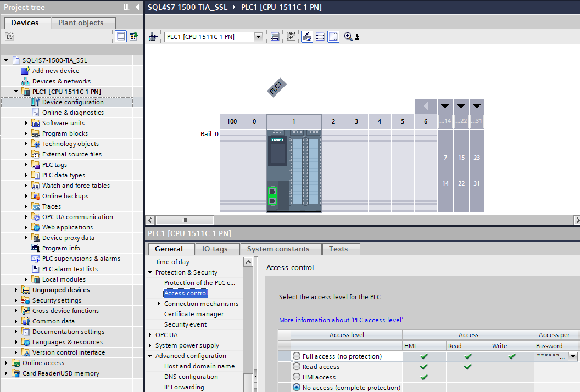The height and width of the screenshot is (392, 580).
Task: Click PLC supervisions & alarms icon
Action: coord(36,259)
